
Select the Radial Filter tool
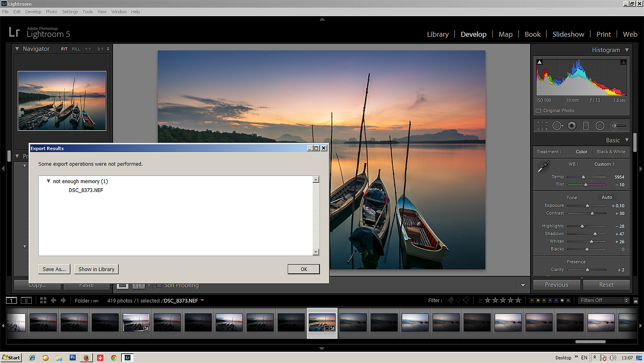[600, 126]
